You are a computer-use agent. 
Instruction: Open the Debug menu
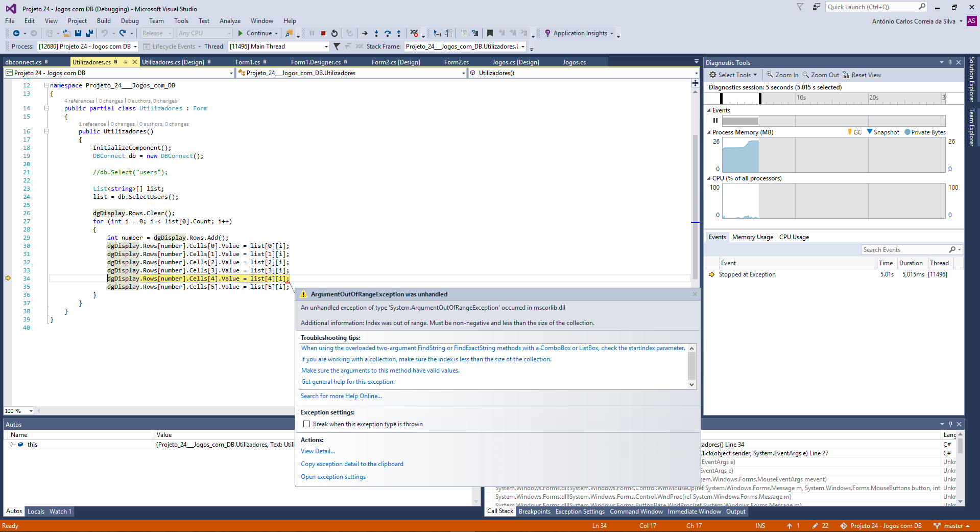130,21
